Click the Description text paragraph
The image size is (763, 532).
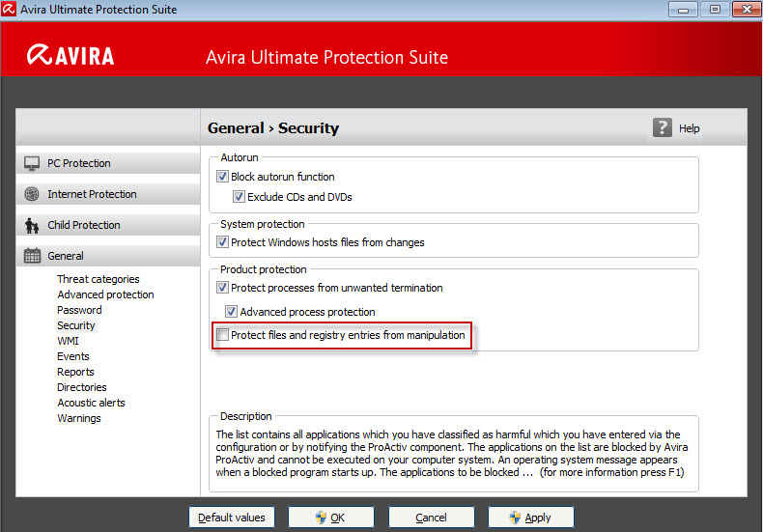coord(451,453)
